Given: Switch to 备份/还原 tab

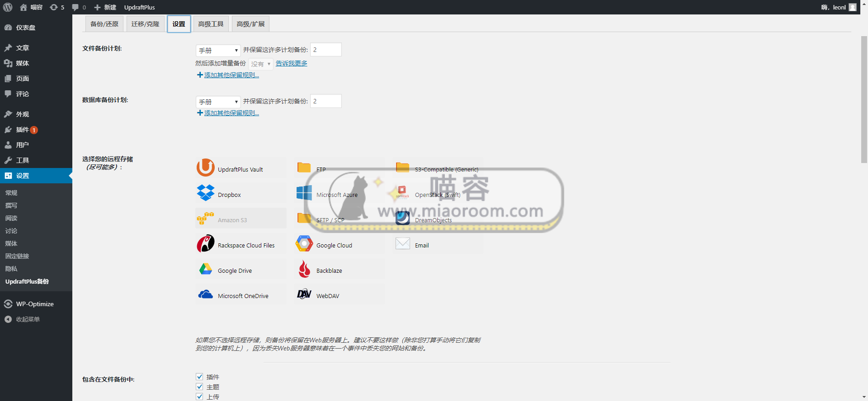Looking at the screenshot, I should 104,24.
